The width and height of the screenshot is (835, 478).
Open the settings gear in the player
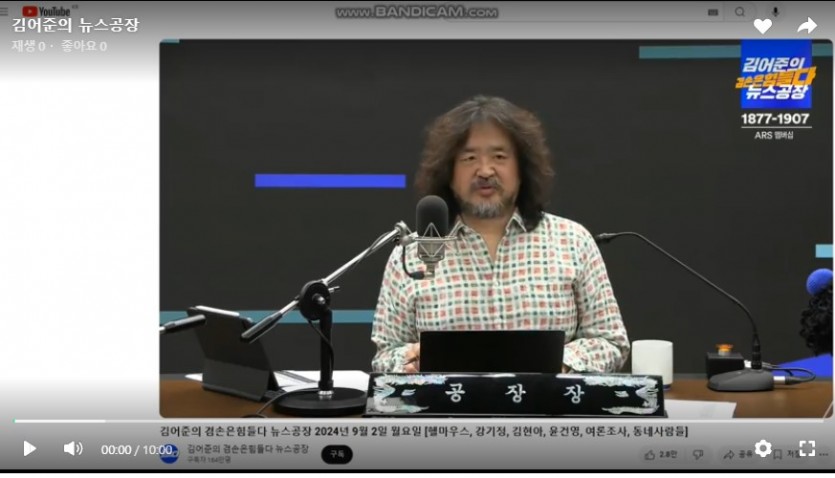pos(763,448)
